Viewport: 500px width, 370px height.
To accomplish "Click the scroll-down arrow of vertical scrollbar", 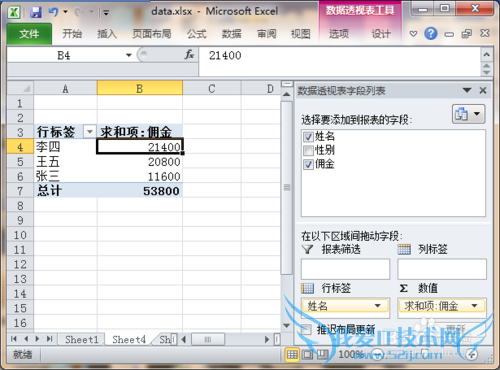I will [x=287, y=325].
